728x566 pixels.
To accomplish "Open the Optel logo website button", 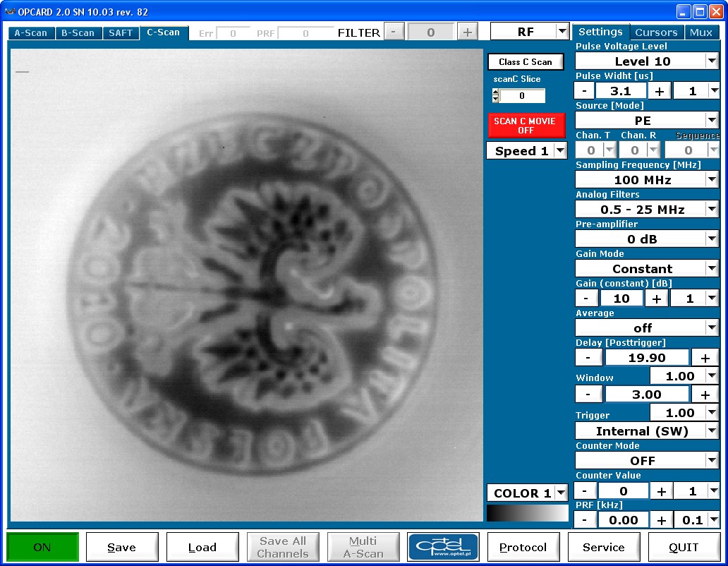I will pos(444,547).
